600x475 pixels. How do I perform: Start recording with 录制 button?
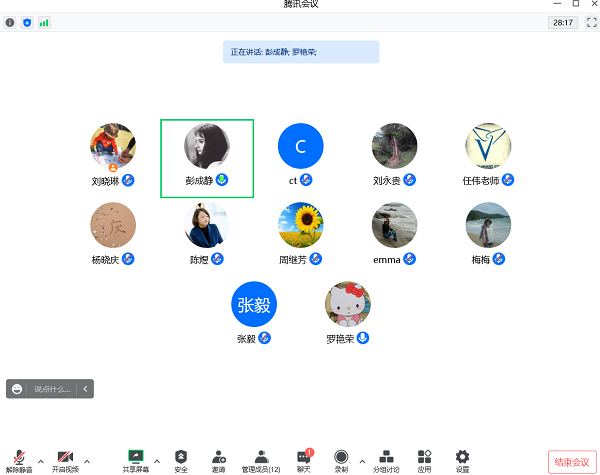click(x=341, y=459)
